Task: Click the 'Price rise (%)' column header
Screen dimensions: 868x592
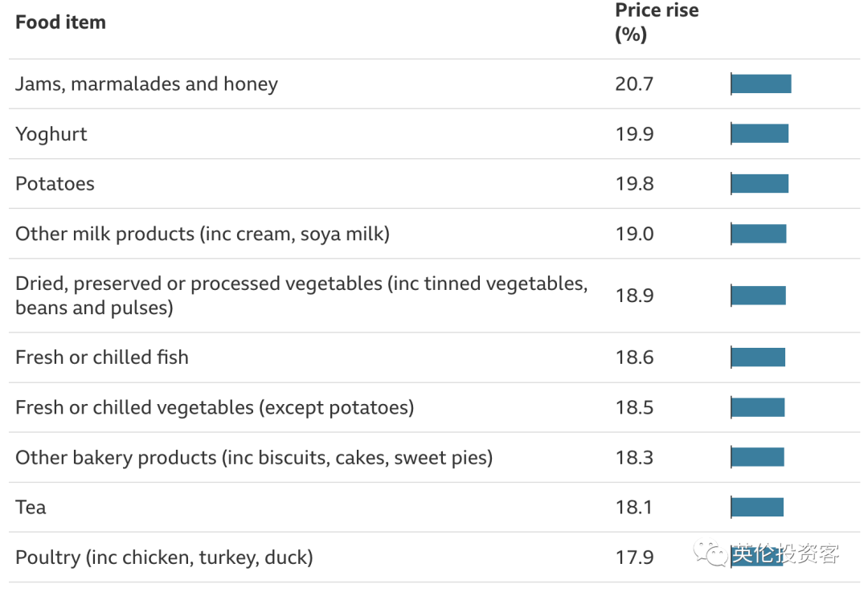Action: coord(657,22)
